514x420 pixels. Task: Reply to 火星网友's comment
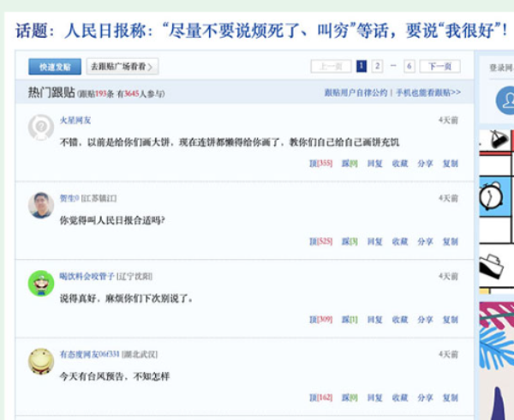pyautogui.click(x=375, y=163)
